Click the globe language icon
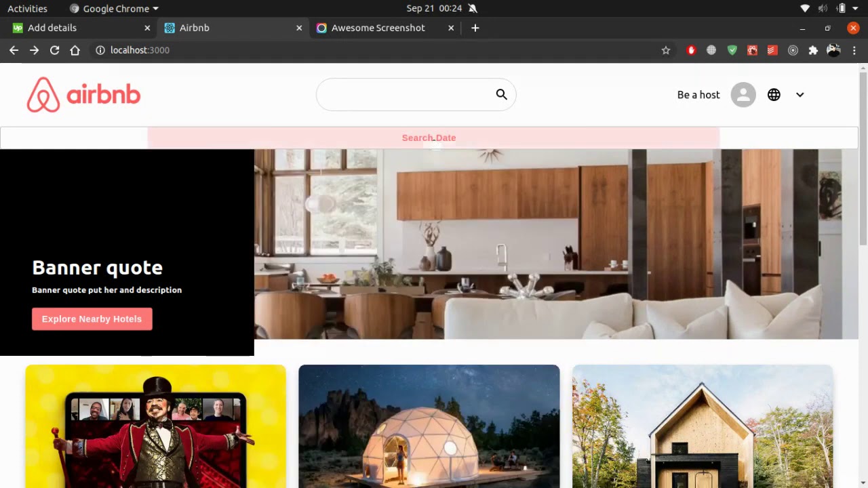This screenshot has width=868, height=488. tap(774, 95)
